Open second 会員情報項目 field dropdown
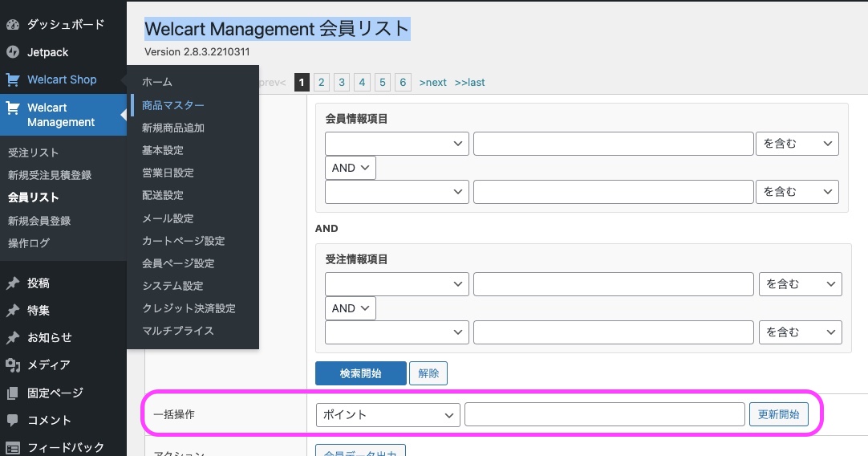This screenshot has height=456, width=868. [x=397, y=192]
